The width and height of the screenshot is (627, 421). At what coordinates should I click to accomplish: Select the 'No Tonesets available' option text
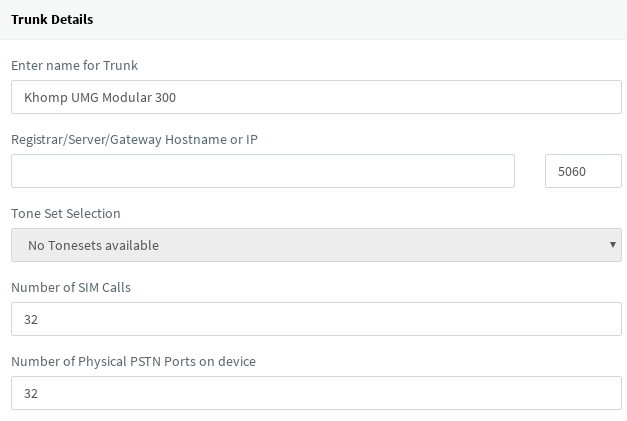[93, 245]
